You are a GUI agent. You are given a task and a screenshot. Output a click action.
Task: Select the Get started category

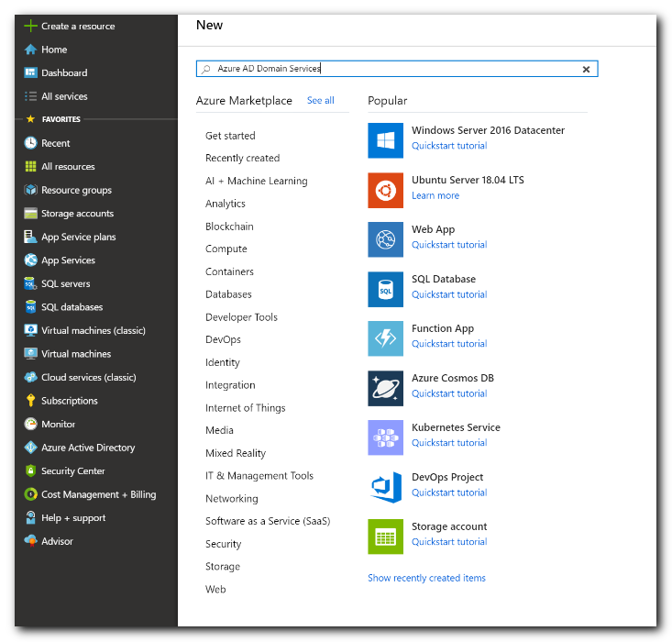click(230, 136)
